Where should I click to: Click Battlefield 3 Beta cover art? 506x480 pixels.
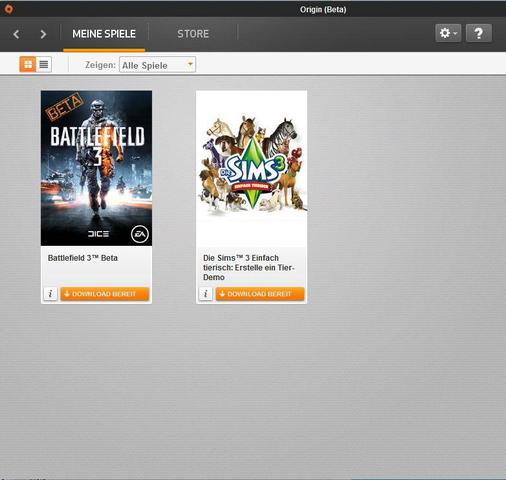tap(96, 168)
